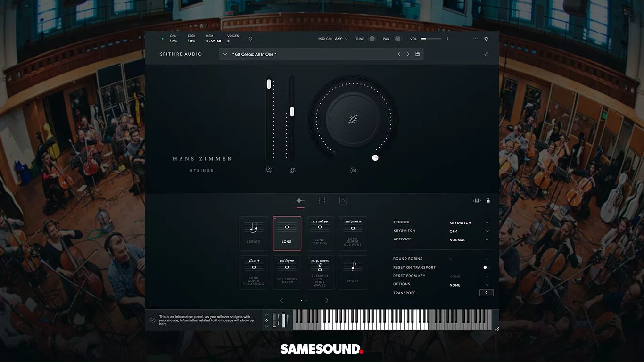The width and height of the screenshot is (644, 362).
Task: Open the MIDI CH dropdown
Action: tap(341, 39)
